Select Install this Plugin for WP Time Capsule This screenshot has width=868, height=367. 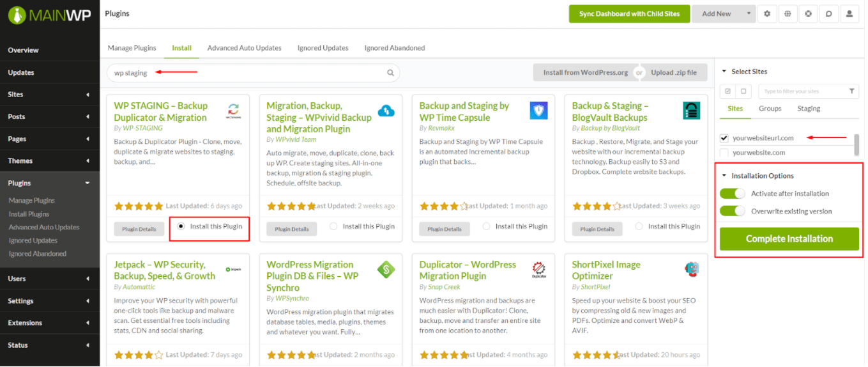tap(487, 226)
